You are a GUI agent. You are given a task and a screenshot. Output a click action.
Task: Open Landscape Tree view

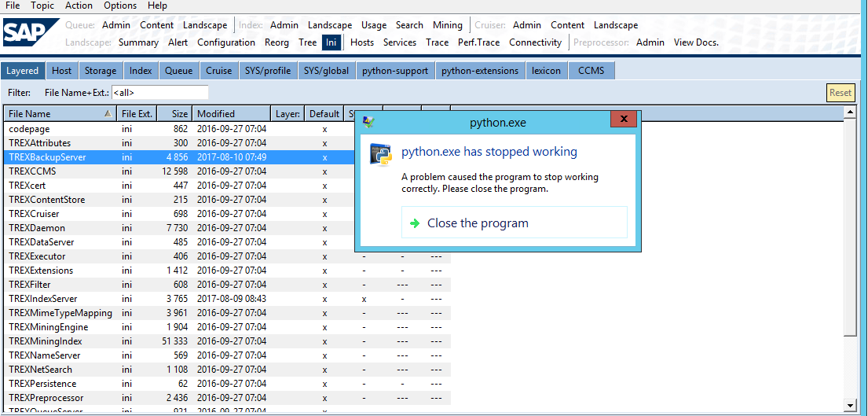coord(307,42)
